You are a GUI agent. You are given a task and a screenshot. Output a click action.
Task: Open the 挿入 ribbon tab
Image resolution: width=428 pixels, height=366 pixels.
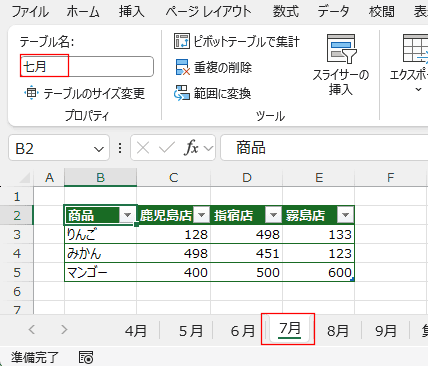132,12
